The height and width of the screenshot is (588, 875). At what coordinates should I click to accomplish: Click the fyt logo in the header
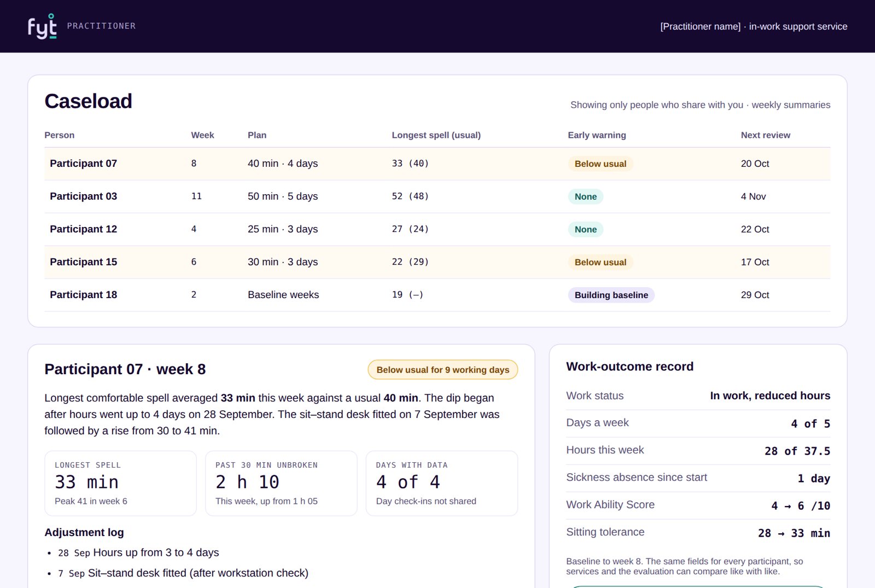tap(43, 26)
